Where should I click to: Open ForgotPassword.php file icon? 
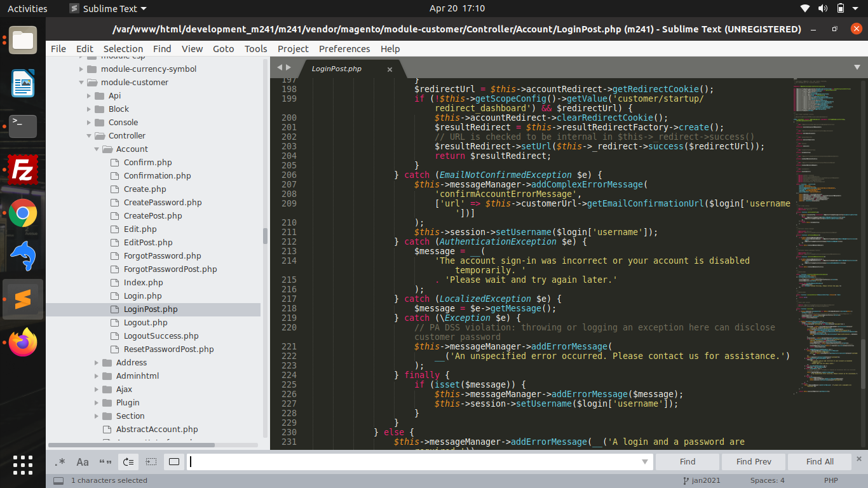(114, 256)
